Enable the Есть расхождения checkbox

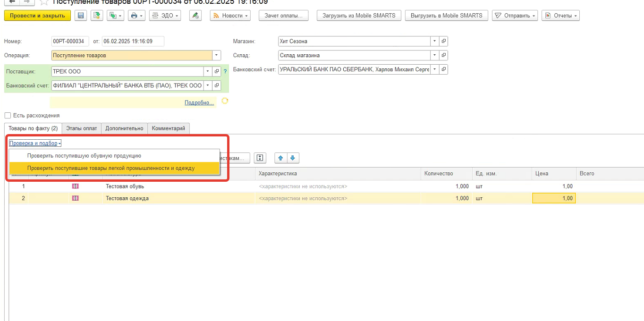(8, 115)
